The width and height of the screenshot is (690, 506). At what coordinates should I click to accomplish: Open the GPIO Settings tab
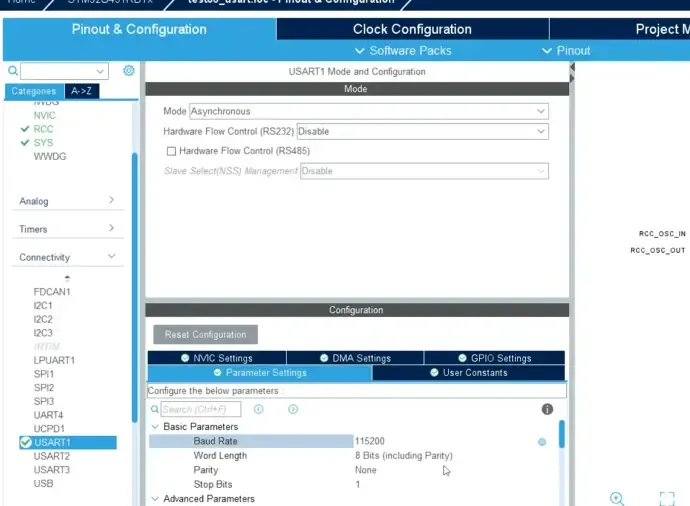pyautogui.click(x=494, y=358)
